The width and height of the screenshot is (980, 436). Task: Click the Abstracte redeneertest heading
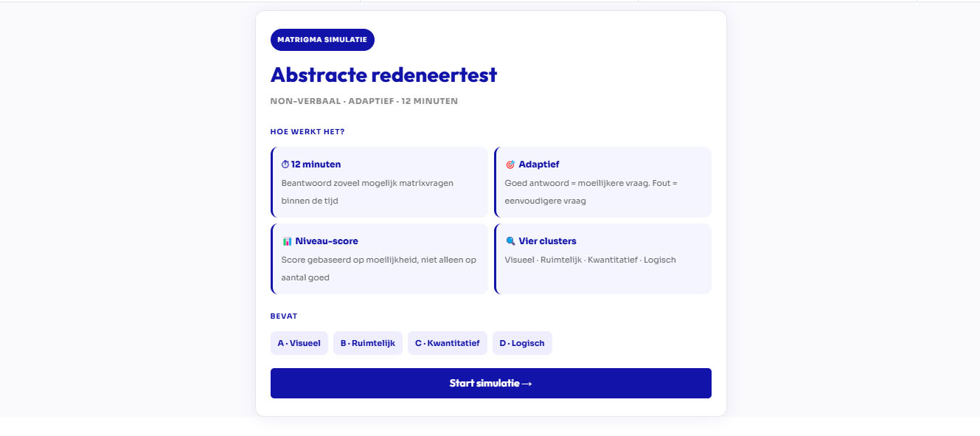point(383,75)
